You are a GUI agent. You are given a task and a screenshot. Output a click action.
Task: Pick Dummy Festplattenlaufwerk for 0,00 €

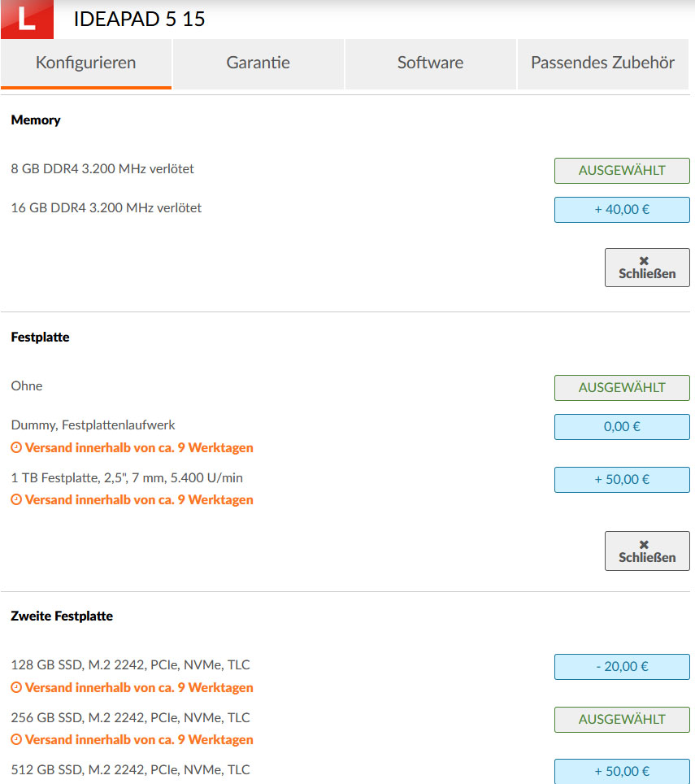coord(622,426)
